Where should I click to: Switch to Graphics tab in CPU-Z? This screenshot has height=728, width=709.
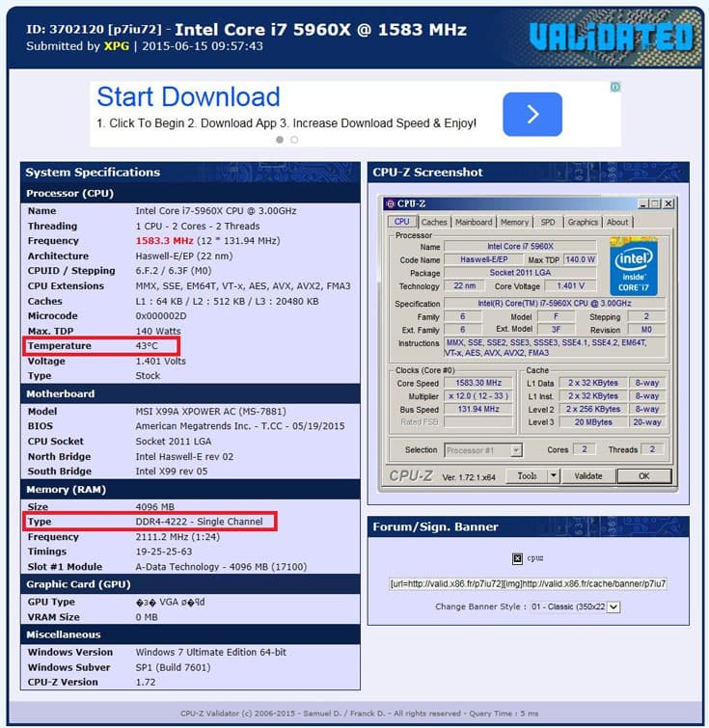point(583,223)
